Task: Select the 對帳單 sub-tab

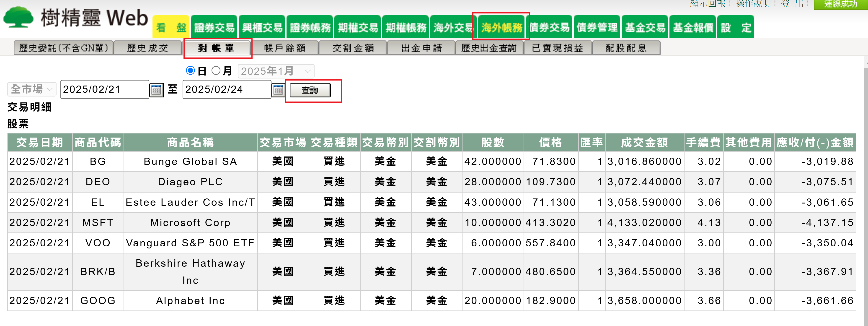Action: tap(216, 48)
